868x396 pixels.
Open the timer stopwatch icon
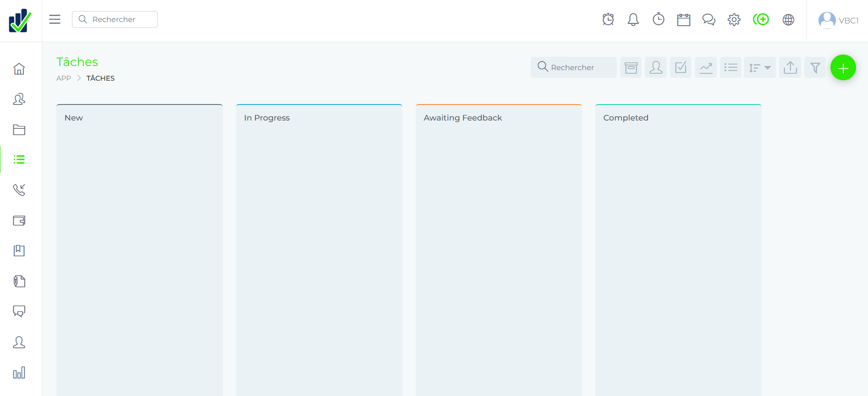pos(658,20)
